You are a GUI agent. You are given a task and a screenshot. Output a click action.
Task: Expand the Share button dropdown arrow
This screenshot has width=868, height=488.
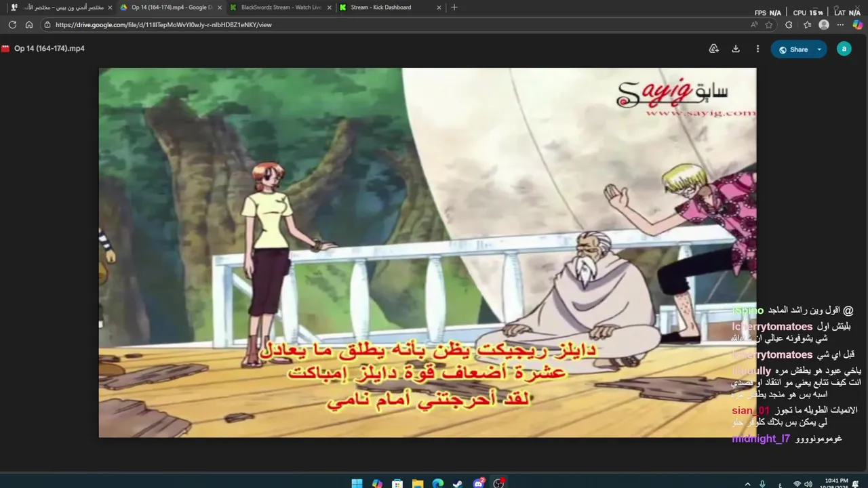819,49
